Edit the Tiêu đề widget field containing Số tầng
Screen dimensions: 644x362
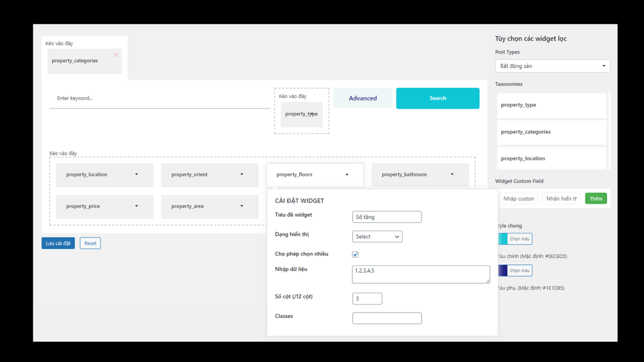pos(386,216)
